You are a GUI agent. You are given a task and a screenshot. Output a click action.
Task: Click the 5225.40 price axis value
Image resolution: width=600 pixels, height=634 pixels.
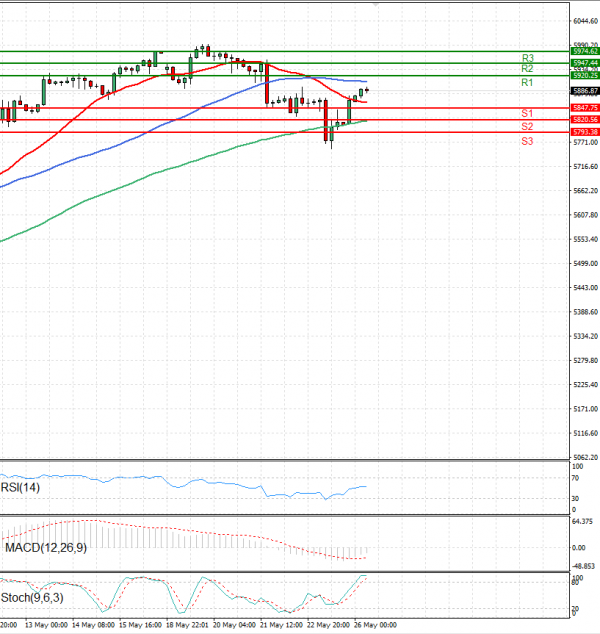585,385
